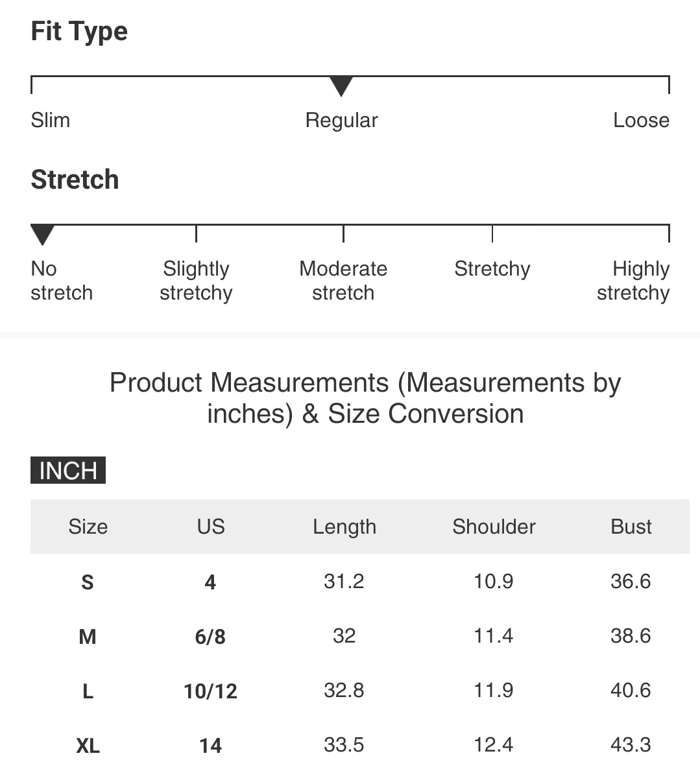Click the Loose fit label

(641, 121)
